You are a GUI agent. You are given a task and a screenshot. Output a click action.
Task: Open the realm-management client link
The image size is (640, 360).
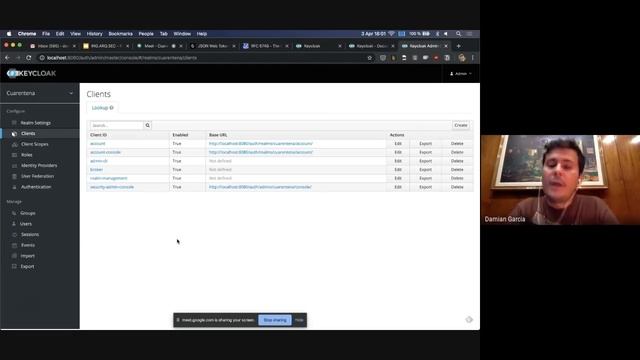pos(109,178)
